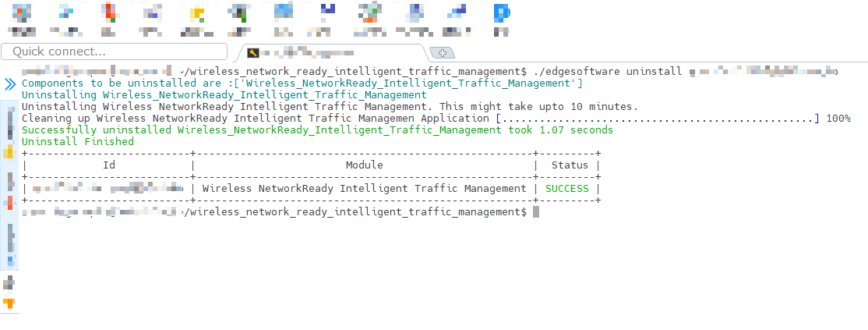Viewport: 868px width, 330px height.
Task: Click the 100% progress value
Action: [838, 119]
